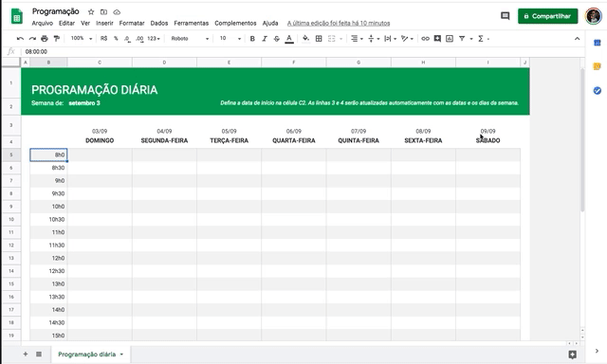Toggle italic formatting
The image size is (607, 364).
pos(265,38)
